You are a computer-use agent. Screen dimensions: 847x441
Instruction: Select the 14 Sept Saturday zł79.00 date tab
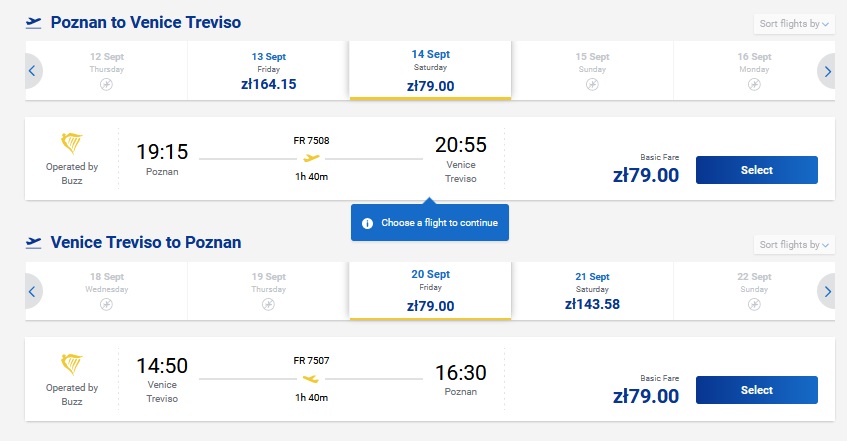pos(431,70)
